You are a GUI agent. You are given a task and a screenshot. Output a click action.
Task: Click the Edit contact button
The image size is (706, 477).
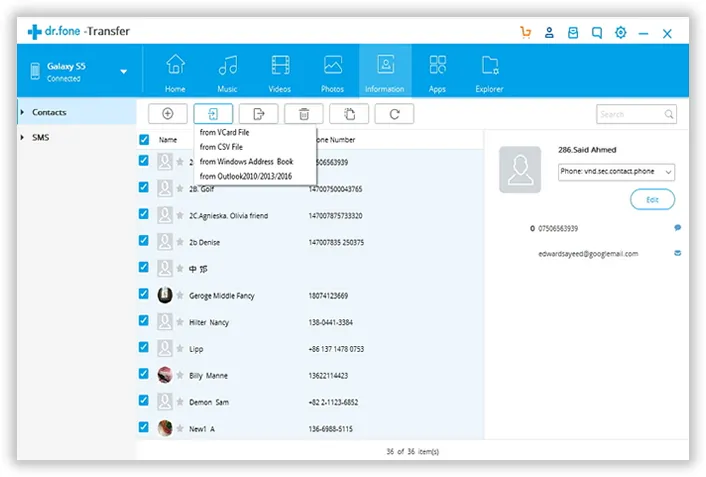pyautogui.click(x=652, y=200)
